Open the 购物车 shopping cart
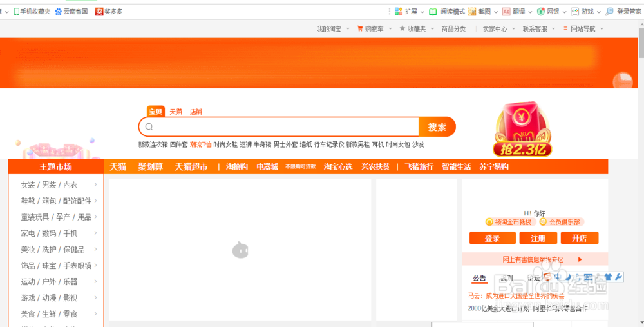Screen dimensions: 644x327 tap(370, 29)
